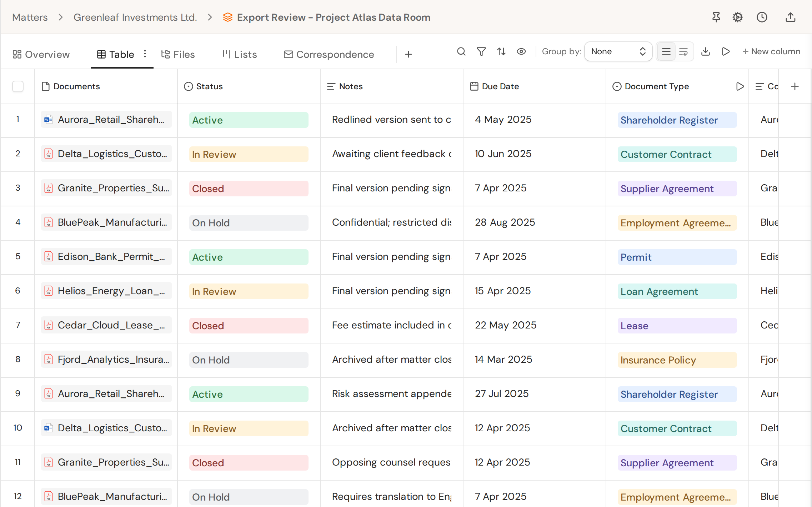Open Fjord_Analytics_Insura... document
812x507 pixels.
(x=106, y=359)
